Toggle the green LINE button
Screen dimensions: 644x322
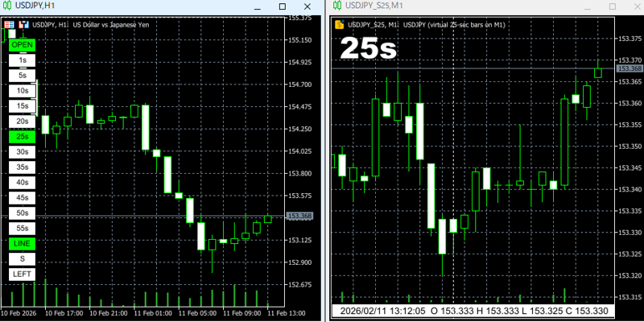pyautogui.click(x=22, y=243)
